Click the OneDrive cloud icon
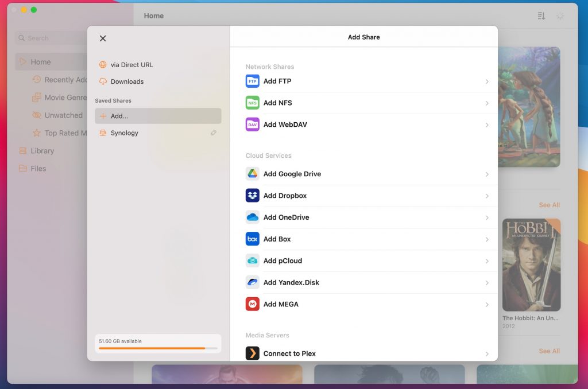 click(253, 217)
